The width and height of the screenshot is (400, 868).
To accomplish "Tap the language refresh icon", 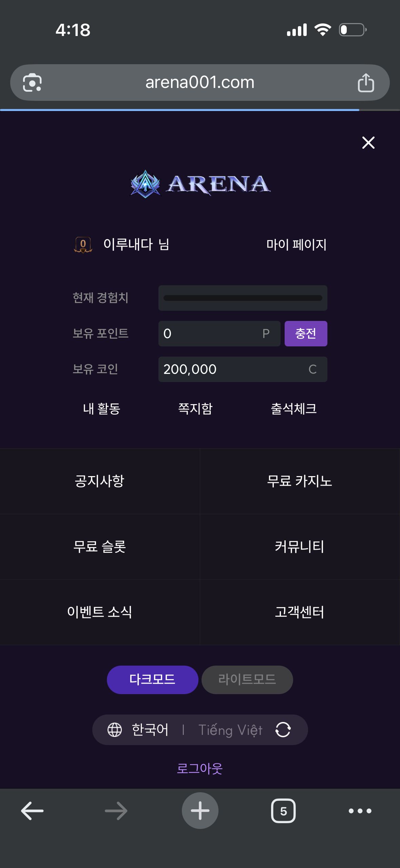I will click(x=283, y=729).
